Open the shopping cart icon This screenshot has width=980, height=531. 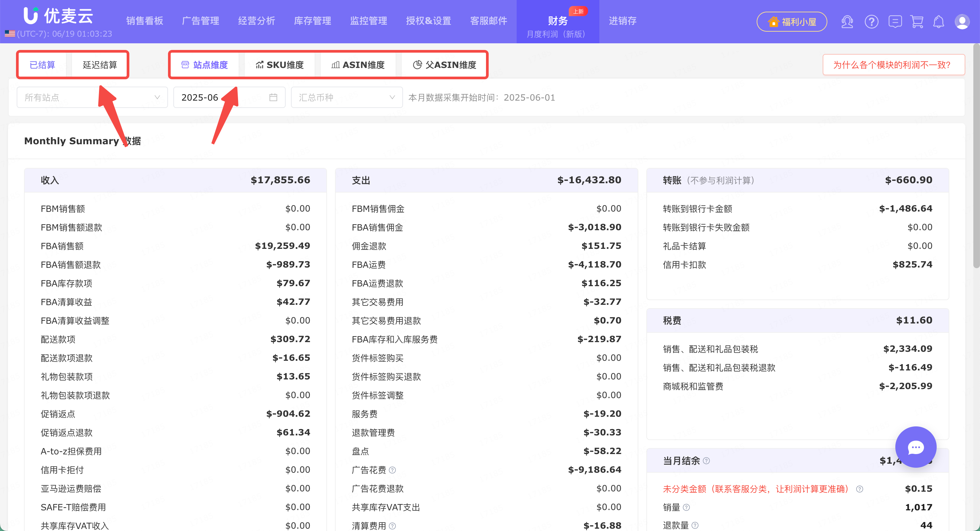coord(917,22)
